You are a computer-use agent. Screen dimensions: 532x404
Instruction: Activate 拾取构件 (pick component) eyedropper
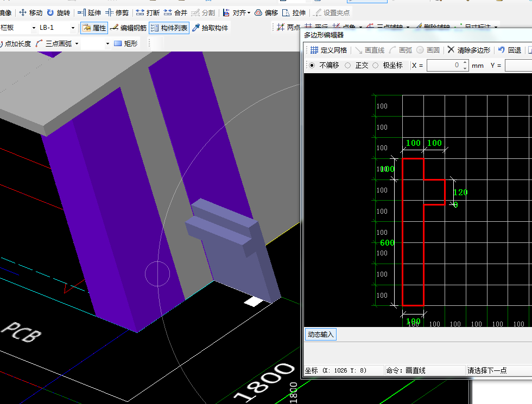tap(210, 28)
